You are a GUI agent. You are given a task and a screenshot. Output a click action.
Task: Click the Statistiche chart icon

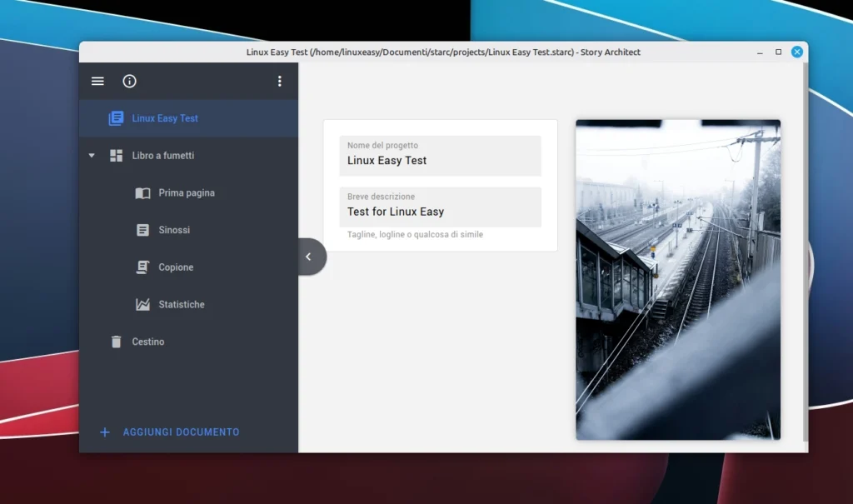click(x=142, y=305)
